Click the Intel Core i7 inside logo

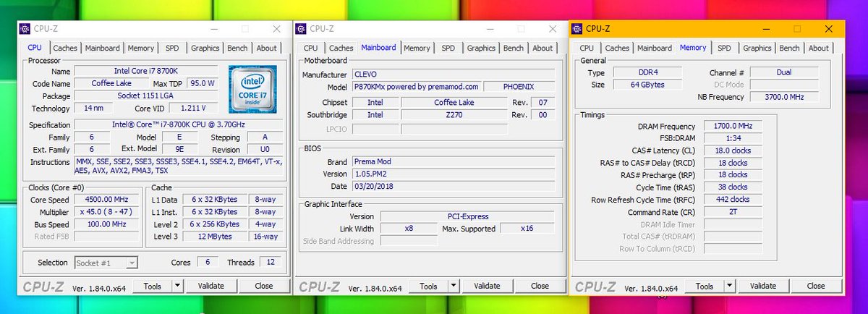point(252,89)
